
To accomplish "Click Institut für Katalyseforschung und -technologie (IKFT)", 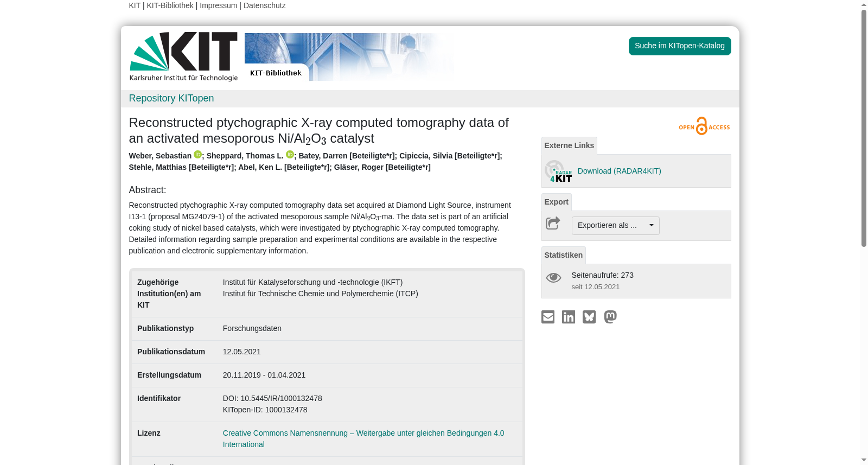I will pos(313,282).
